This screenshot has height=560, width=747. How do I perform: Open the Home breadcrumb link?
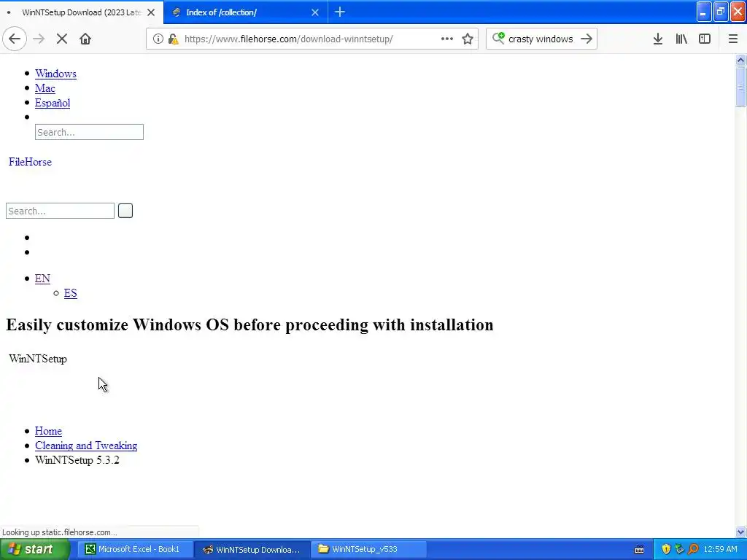(48, 431)
